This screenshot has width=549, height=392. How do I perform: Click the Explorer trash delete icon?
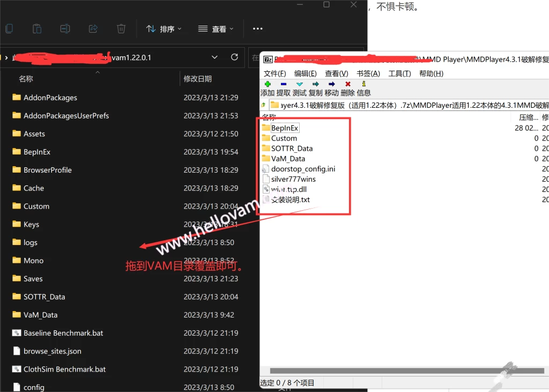tap(122, 29)
